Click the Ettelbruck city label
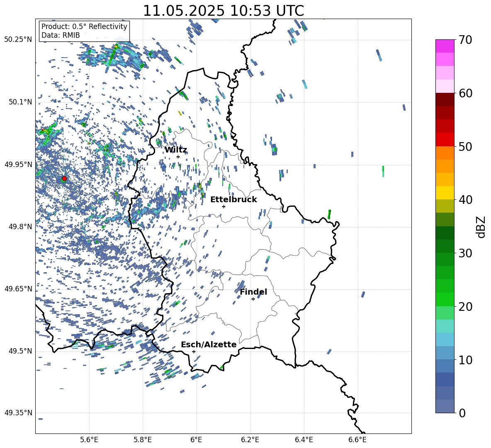 [233, 200]
